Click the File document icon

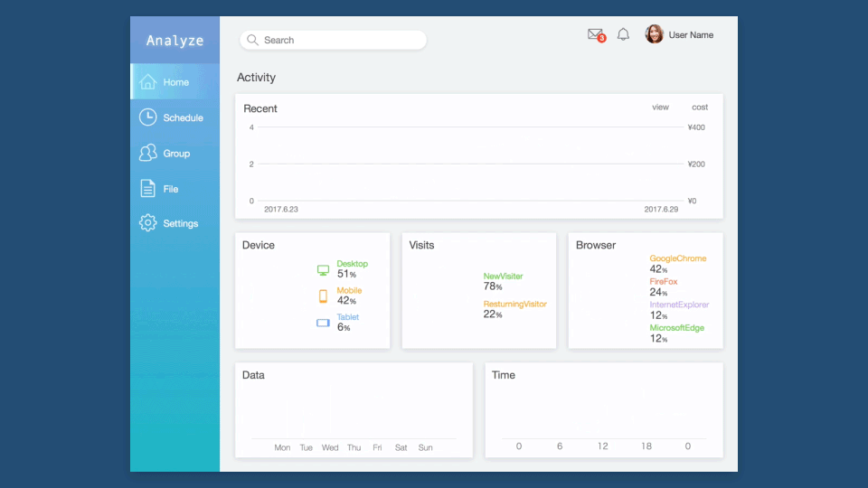tap(148, 189)
